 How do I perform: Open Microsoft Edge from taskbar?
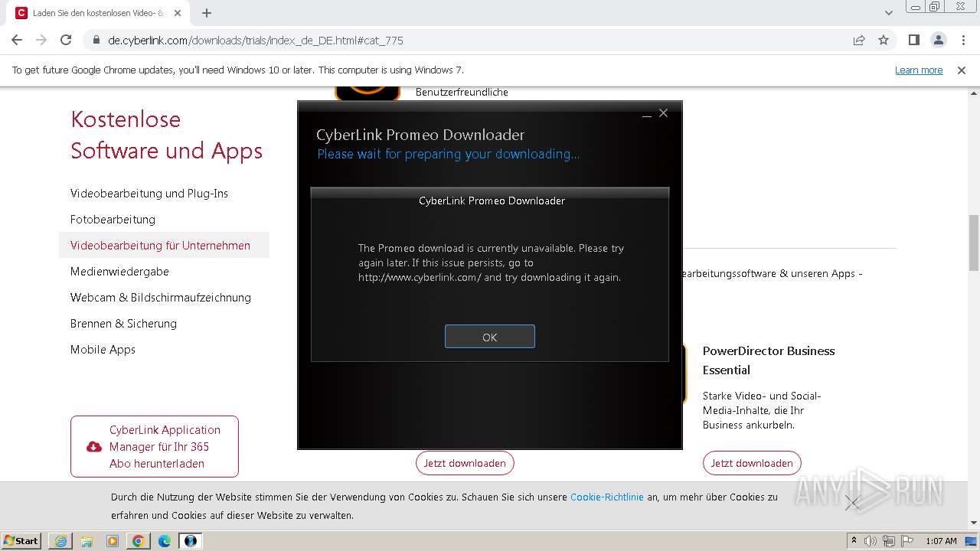(165, 540)
